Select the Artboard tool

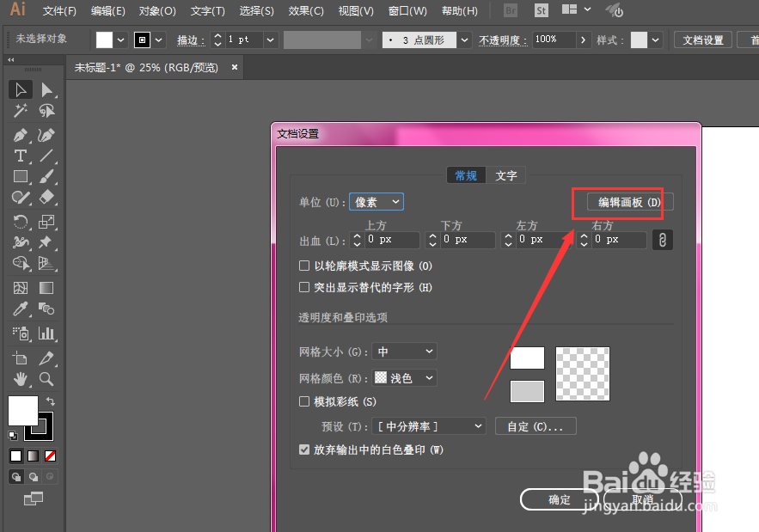tap(21, 358)
